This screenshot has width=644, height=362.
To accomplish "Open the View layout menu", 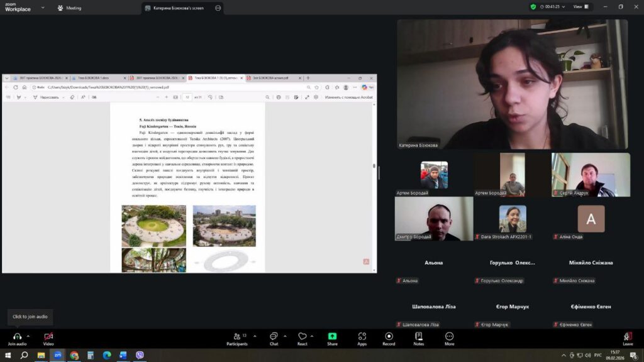I will pos(580,7).
